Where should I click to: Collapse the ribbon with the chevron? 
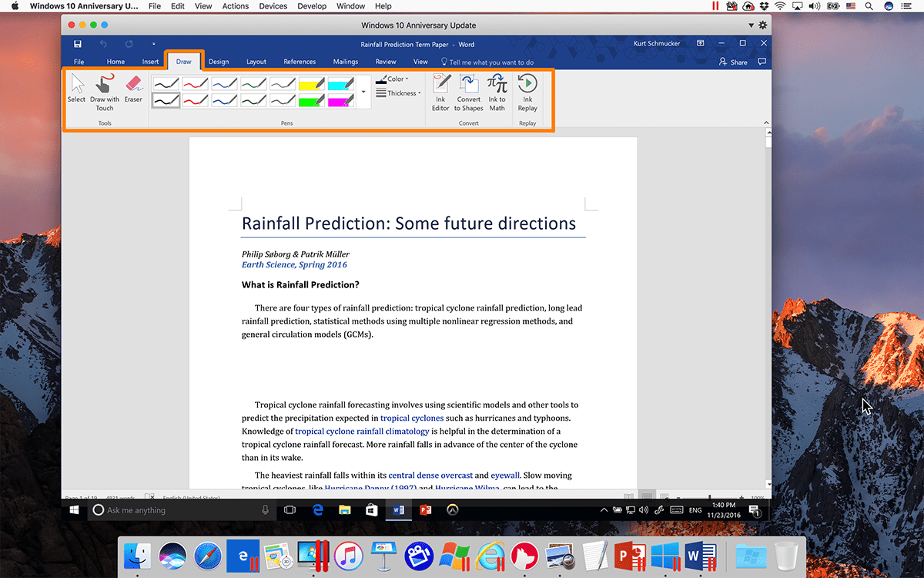click(765, 123)
